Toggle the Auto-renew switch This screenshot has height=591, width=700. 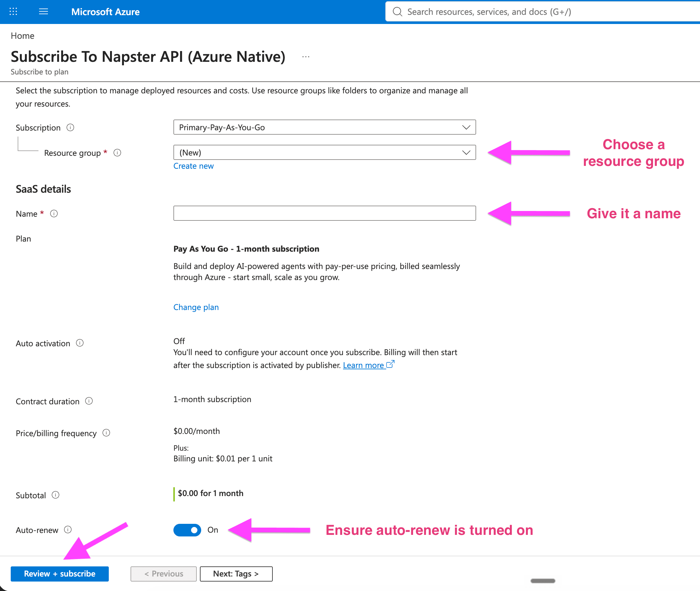[x=187, y=530]
